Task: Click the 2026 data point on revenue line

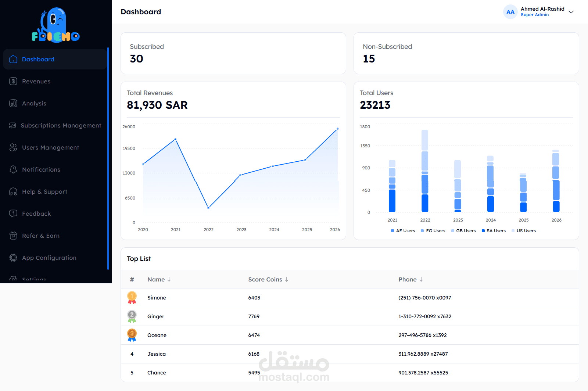Action: [x=338, y=129]
